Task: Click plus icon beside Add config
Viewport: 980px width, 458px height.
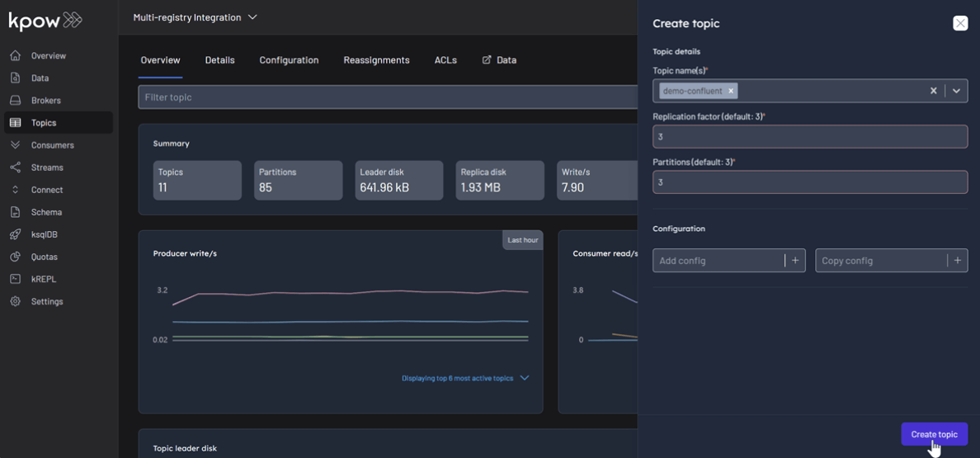Action: [x=795, y=261]
